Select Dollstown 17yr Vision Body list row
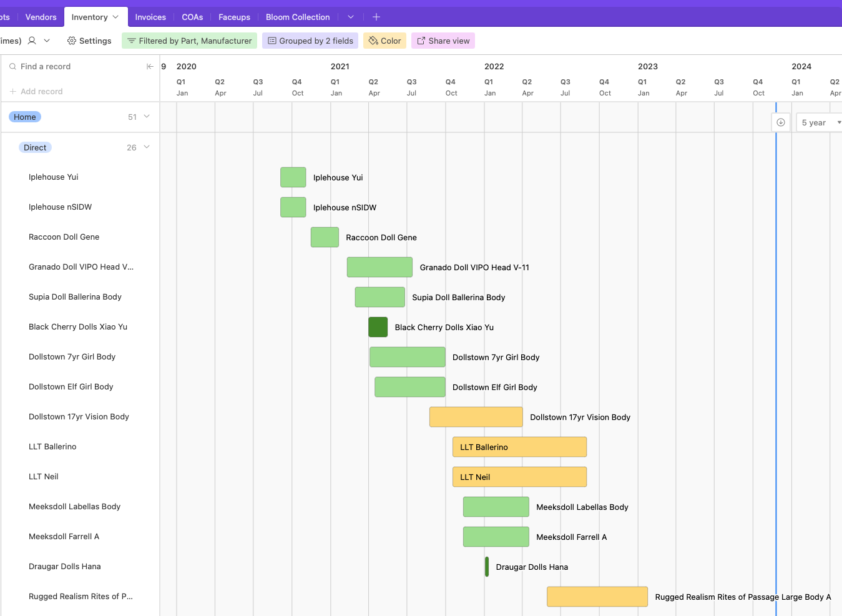842x616 pixels. (80, 417)
